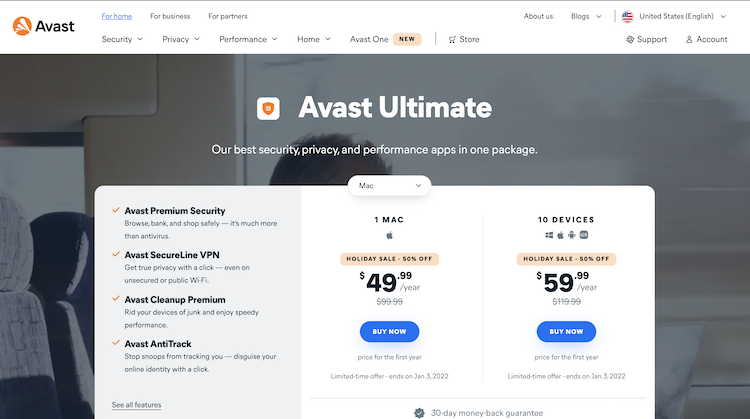Click the Apple icon under 1 Mac

click(390, 236)
